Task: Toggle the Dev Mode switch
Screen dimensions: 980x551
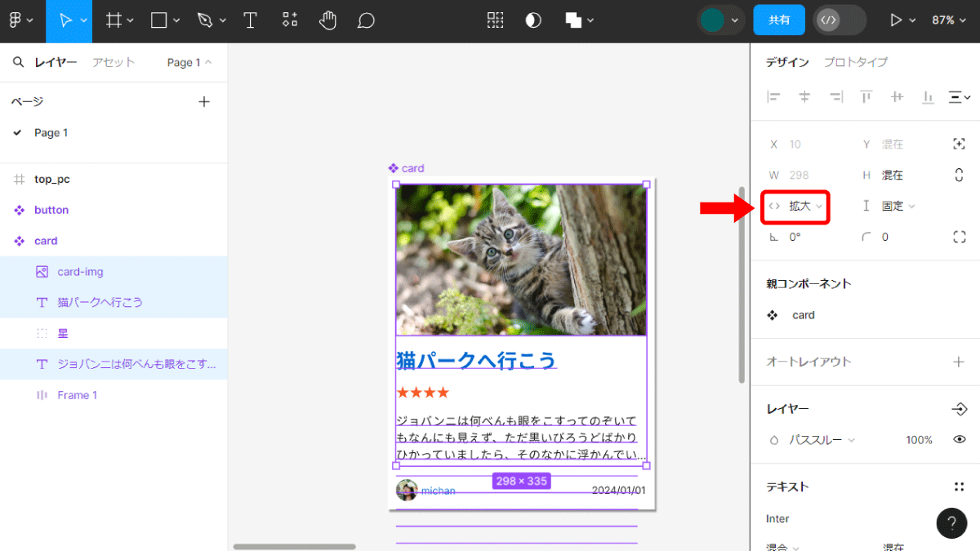Action: click(x=840, y=20)
